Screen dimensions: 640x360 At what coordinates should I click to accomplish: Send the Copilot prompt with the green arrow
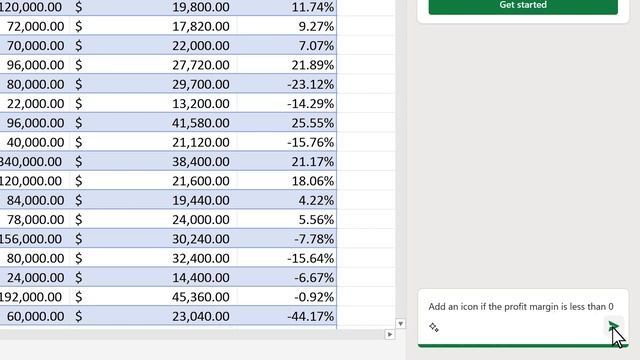point(613,326)
